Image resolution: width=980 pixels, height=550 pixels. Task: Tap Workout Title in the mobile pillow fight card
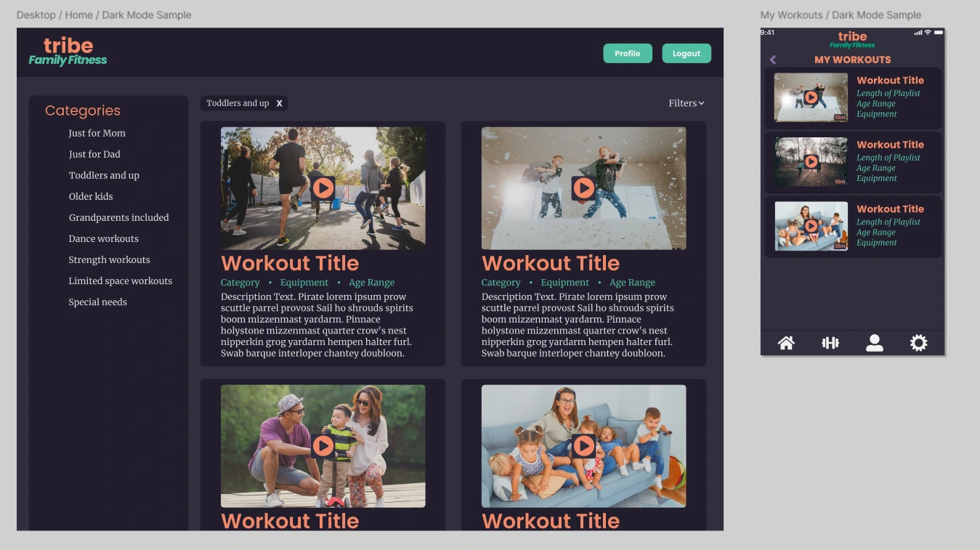pyautogui.click(x=890, y=81)
